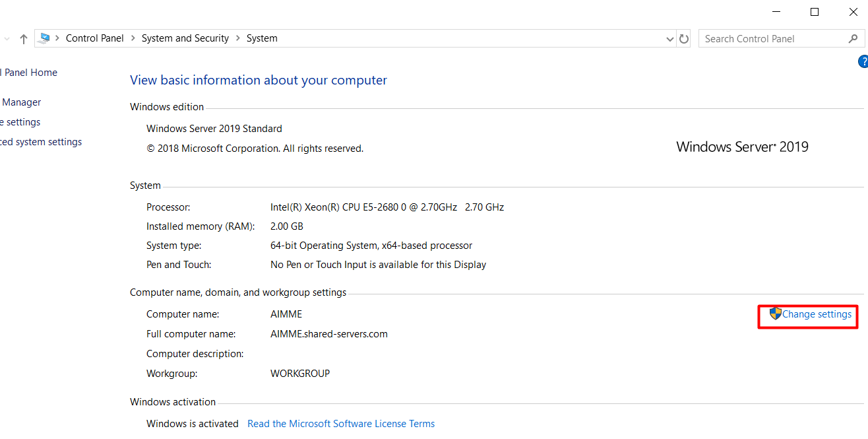Click the computer icon in the address bar
Viewport: 868px width, 439px height.
(x=45, y=38)
